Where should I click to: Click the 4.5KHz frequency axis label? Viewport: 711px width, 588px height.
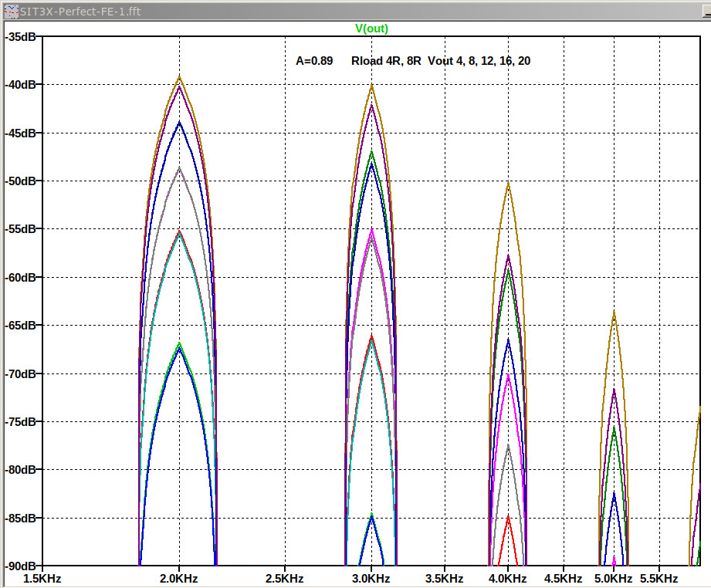pos(564,579)
